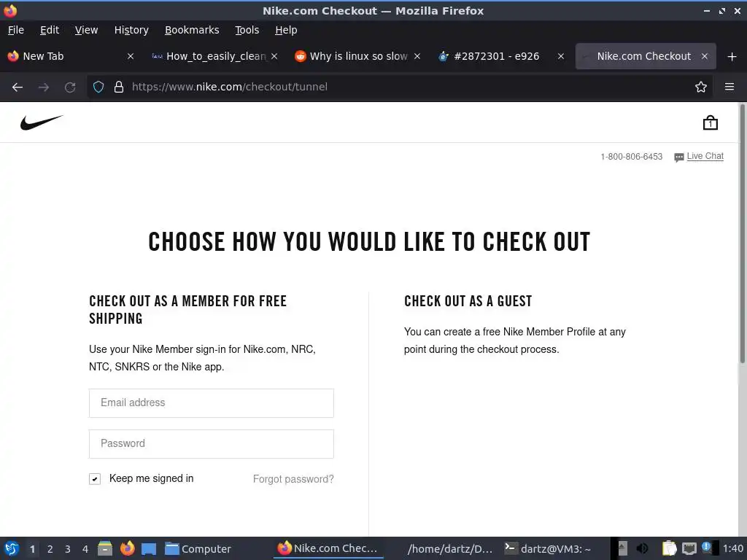
Task: Click the Live Chat speech bubble icon
Action: [x=679, y=157]
